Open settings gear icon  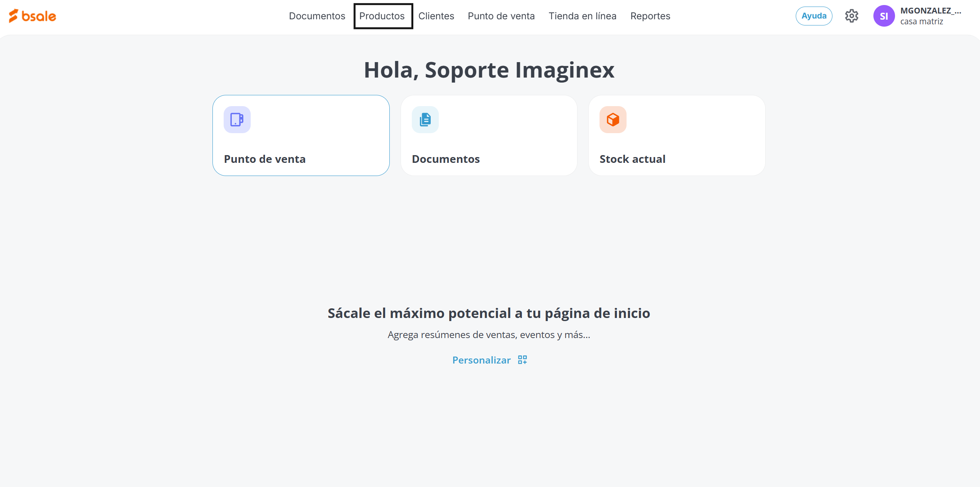851,16
